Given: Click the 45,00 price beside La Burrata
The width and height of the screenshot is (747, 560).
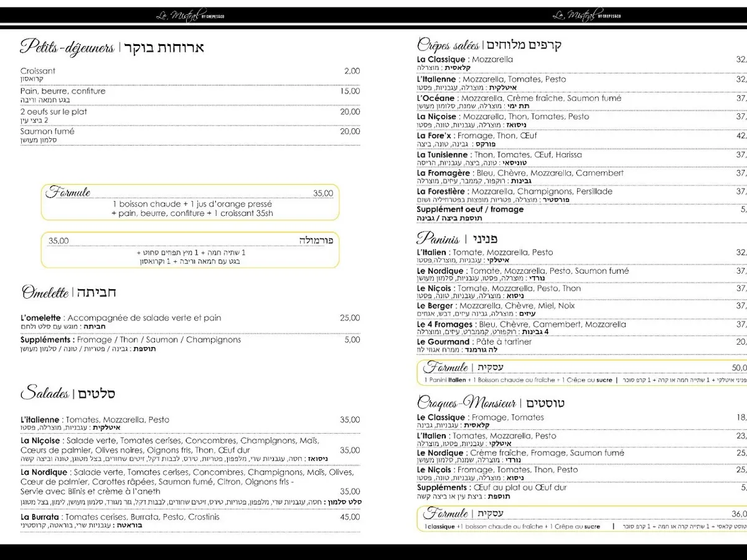Looking at the screenshot, I should [349, 517].
